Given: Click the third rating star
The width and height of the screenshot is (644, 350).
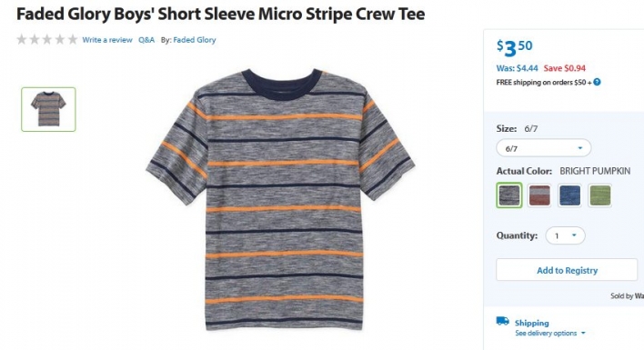Looking at the screenshot, I should [47, 39].
